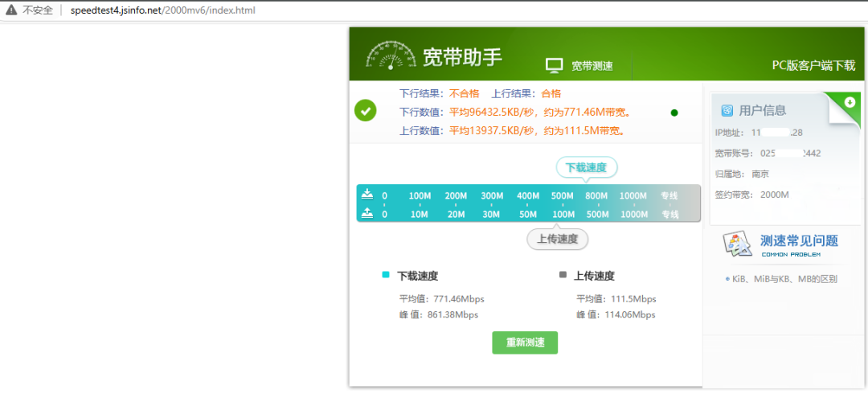
Task: Click the 800M mark on download scale
Action: [x=596, y=196]
